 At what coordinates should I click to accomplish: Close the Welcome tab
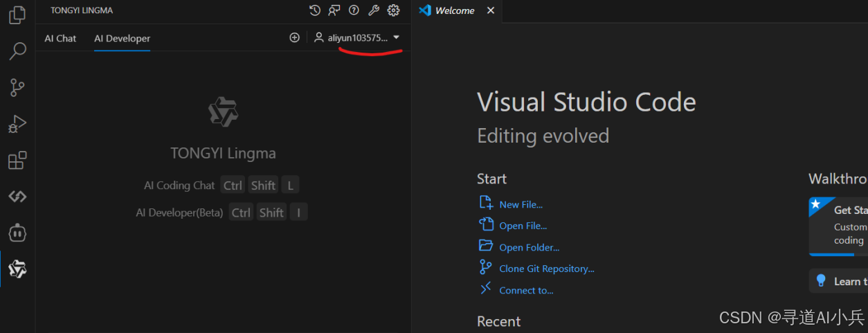(491, 10)
